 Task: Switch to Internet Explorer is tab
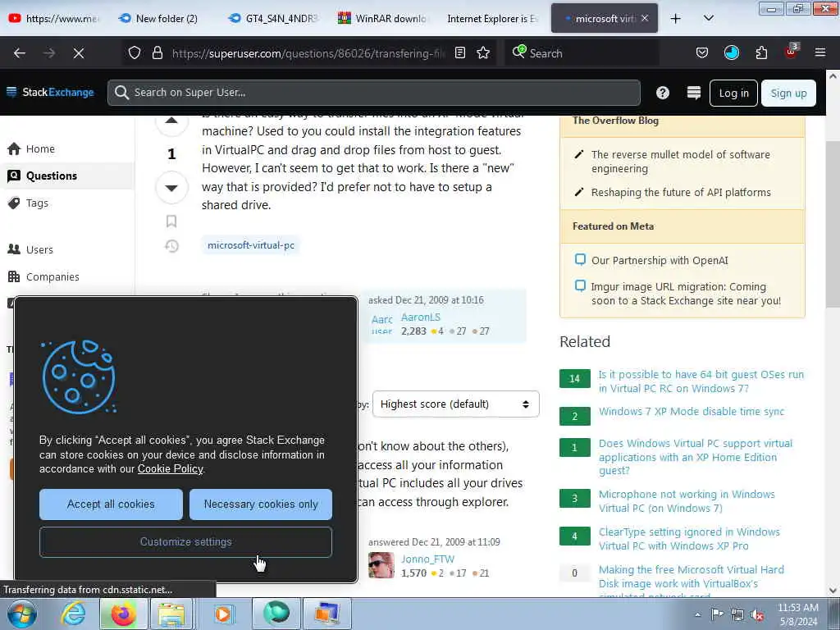(492, 18)
